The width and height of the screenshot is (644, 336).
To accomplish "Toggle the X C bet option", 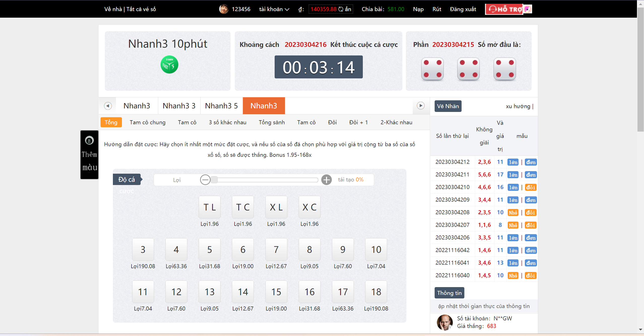I will pyautogui.click(x=309, y=207).
